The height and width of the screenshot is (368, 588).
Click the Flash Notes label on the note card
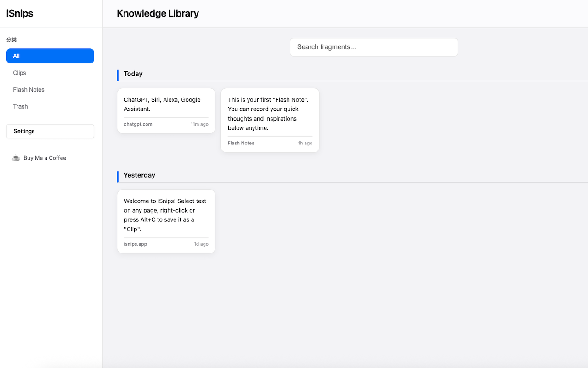coord(241,143)
